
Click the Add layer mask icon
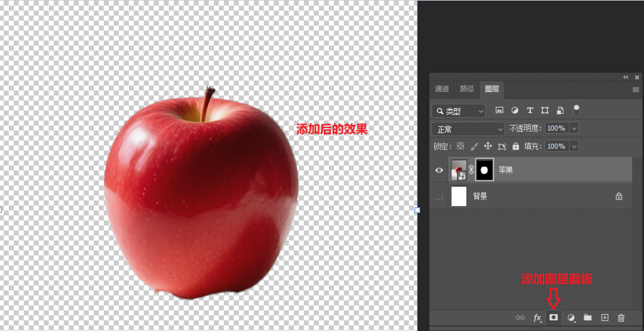click(553, 318)
